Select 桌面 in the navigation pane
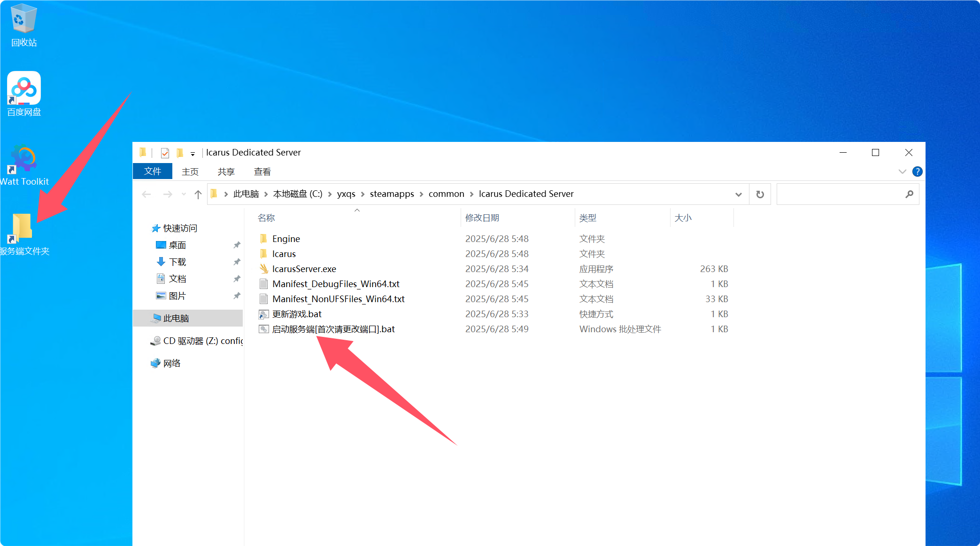Screen dimensions: 980x546 click(x=177, y=245)
